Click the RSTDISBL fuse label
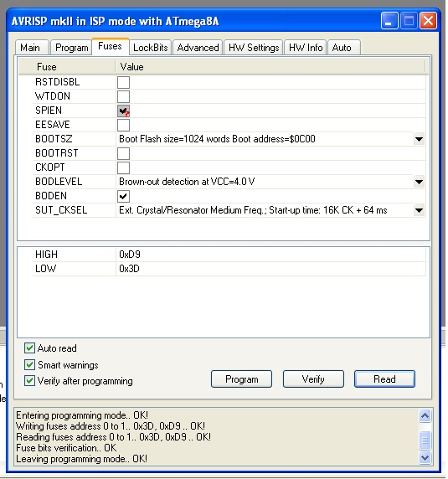 [x=58, y=82]
